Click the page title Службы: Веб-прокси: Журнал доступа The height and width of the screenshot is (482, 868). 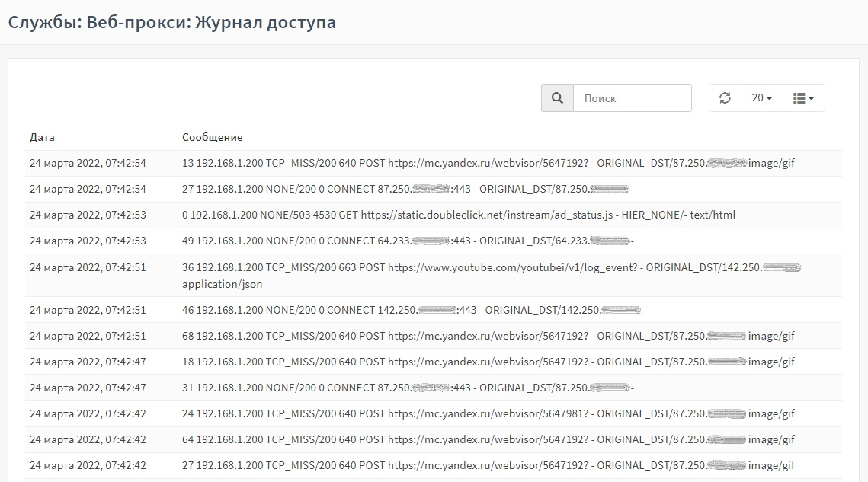tap(172, 22)
